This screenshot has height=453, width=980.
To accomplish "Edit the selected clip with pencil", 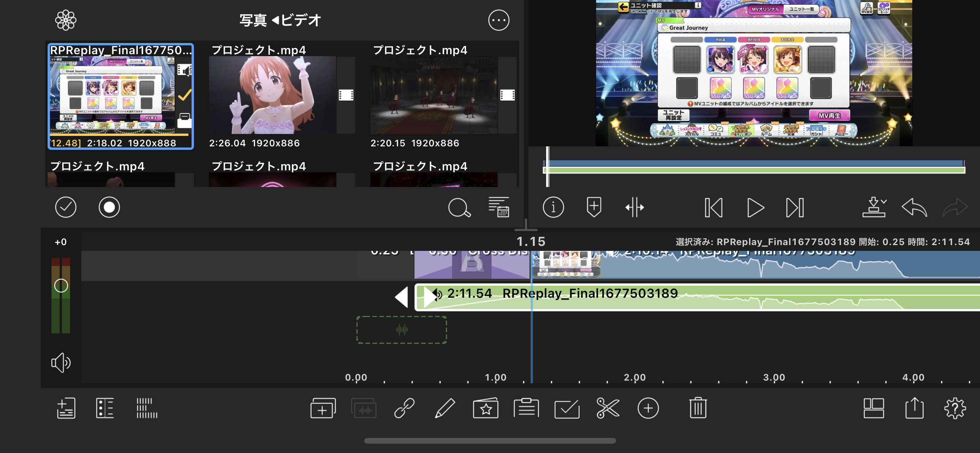I will coord(445,408).
